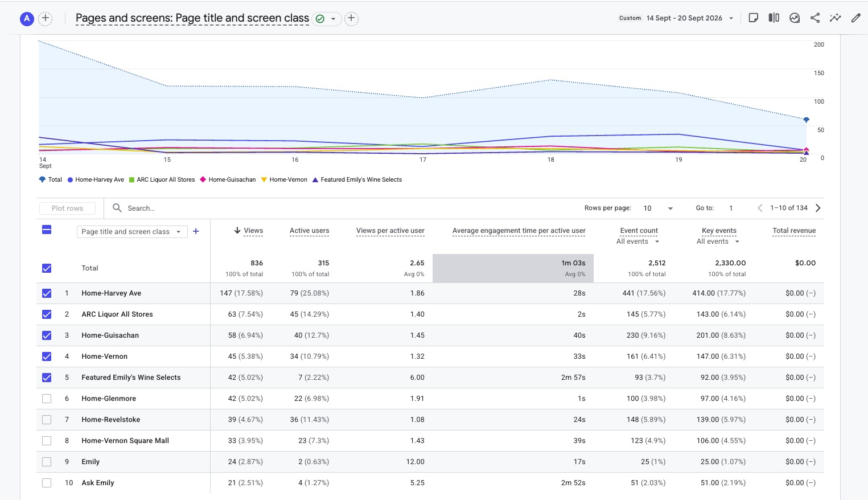Open the report title dropdown arrow
Screen dimensions: 868x500
click(334, 19)
